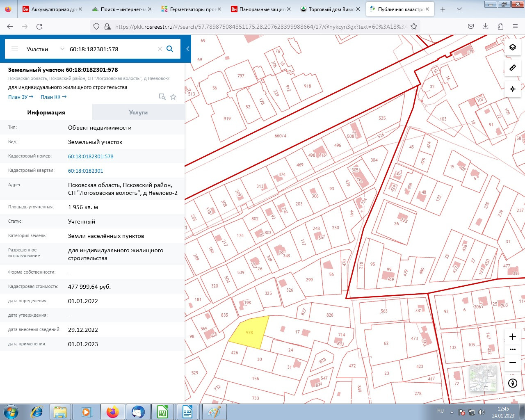Open Firefox from the Windows taskbar
Image resolution: width=525 pixels, height=420 pixels.
112,411
